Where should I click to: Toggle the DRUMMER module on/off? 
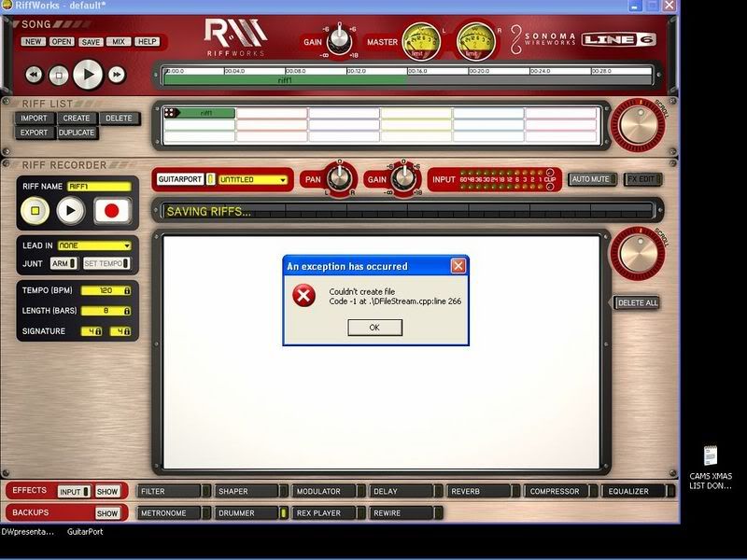[284, 513]
